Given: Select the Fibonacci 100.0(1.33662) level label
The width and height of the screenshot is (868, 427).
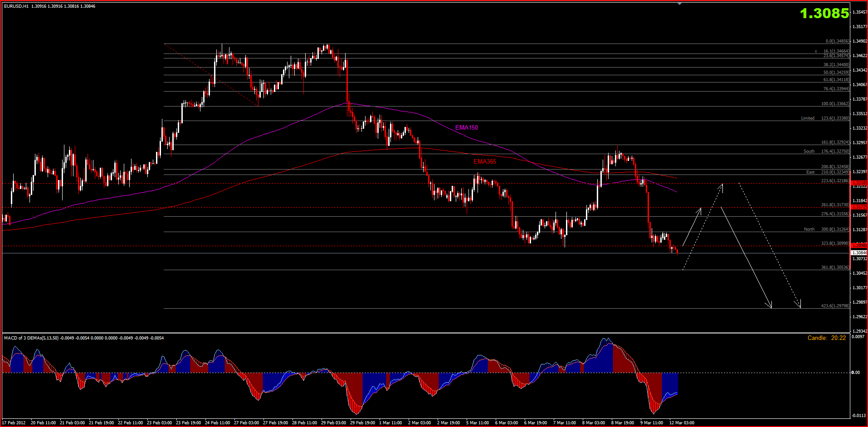Looking at the screenshot, I should coord(835,104).
